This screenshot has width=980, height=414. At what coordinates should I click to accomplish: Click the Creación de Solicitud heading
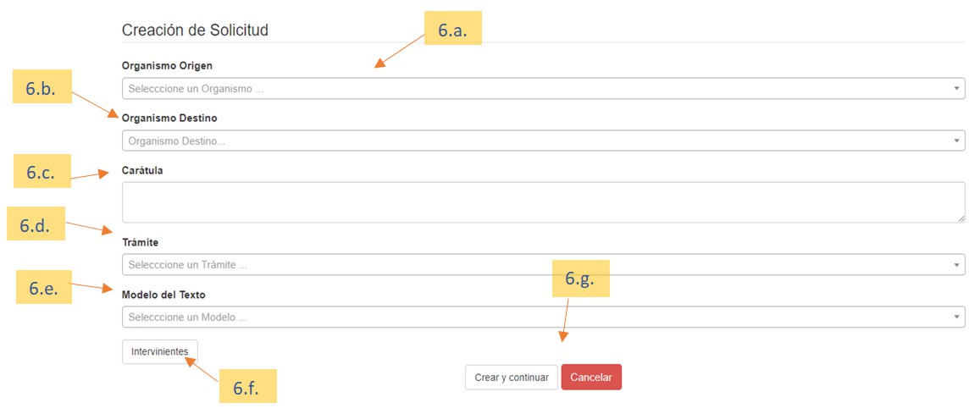click(195, 30)
